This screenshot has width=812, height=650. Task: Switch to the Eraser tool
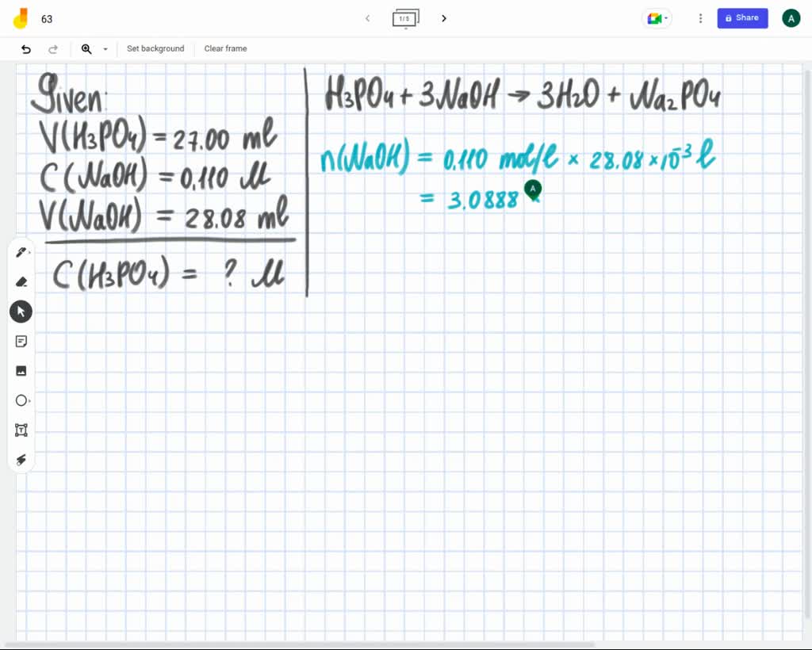coord(21,281)
